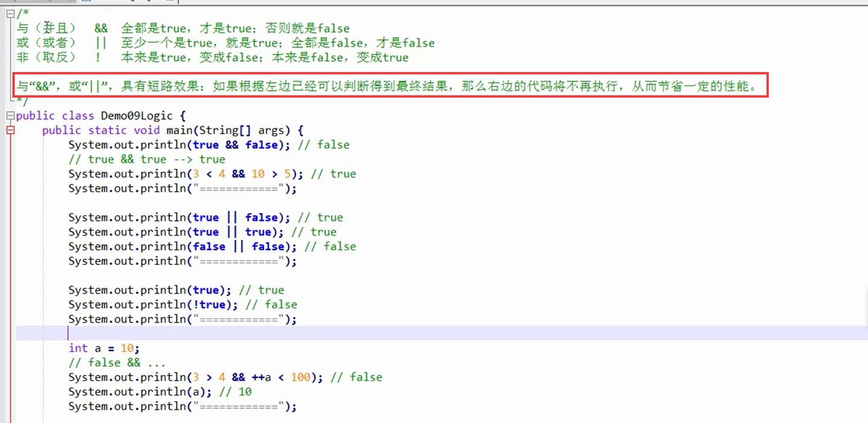Screen dimensions: 868x423
Task: Click the comment line starting 或（或者） ||
Action: [x=226, y=43]
